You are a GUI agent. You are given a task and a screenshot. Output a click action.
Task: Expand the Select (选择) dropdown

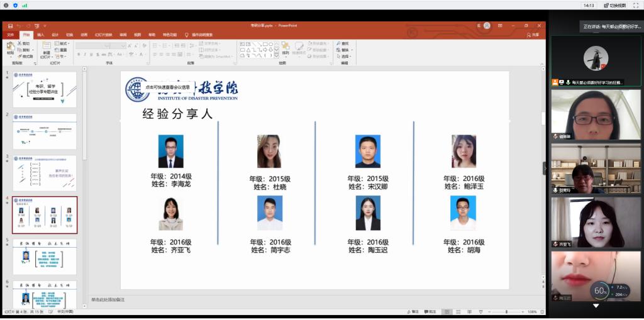tap(344, 56)
